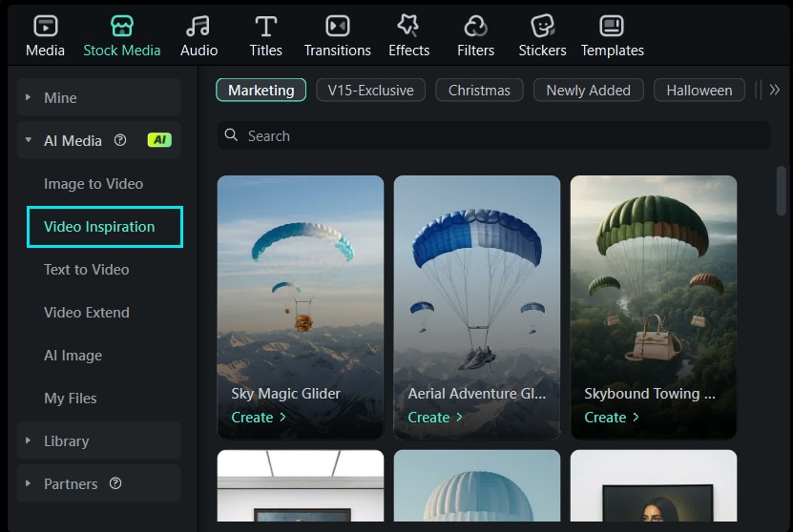The image size is (793, 532).
Task: Click the Aerial Adventure Gl... title text
Action: point(477,393)
